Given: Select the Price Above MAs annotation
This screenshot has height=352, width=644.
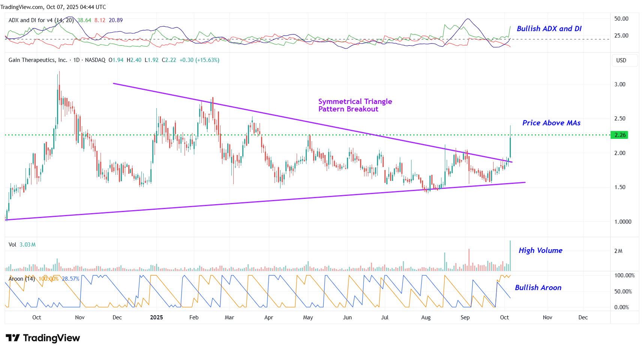Looking at the screenshot, I should (x=551, y=123).
